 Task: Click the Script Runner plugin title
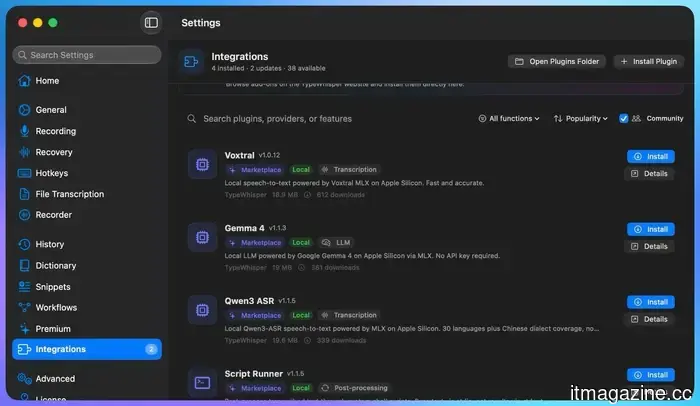(254, 374)
